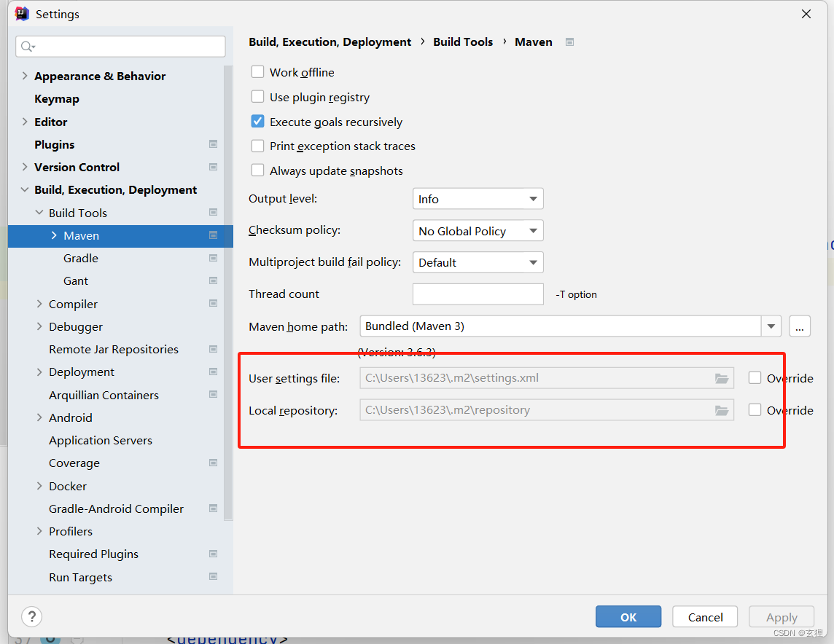Expand the Version Control section

coord(25,167)
